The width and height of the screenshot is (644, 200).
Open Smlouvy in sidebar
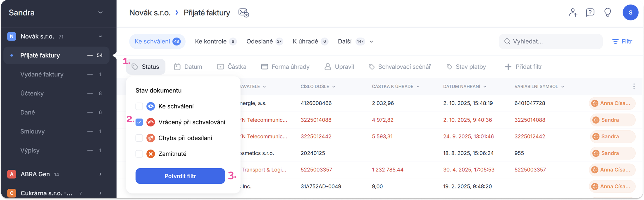[33, 131]
